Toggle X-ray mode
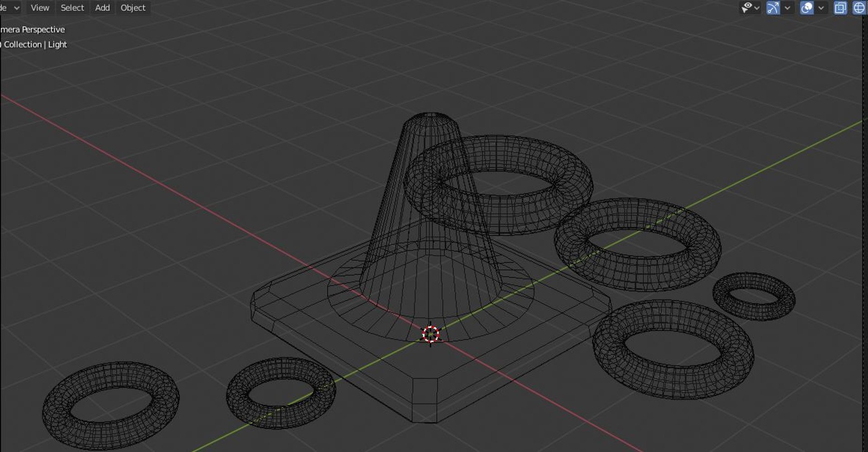Screen dimensions: 868x452 (x=840, y=8)
